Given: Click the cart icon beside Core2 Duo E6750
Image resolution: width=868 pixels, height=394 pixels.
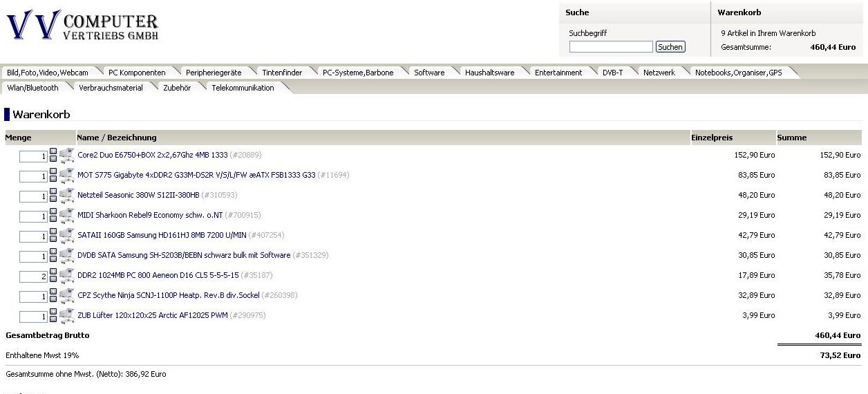Looking at the screenshot, I should point(67,156).
